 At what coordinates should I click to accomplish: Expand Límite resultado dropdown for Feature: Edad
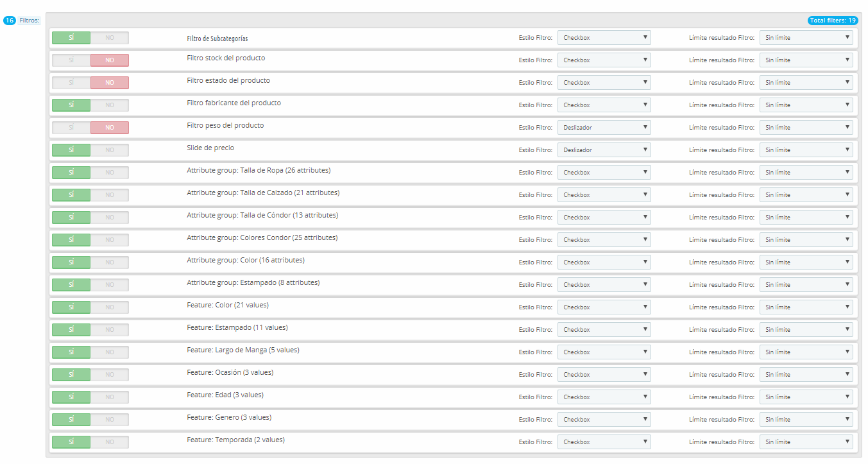click(806, 397)
